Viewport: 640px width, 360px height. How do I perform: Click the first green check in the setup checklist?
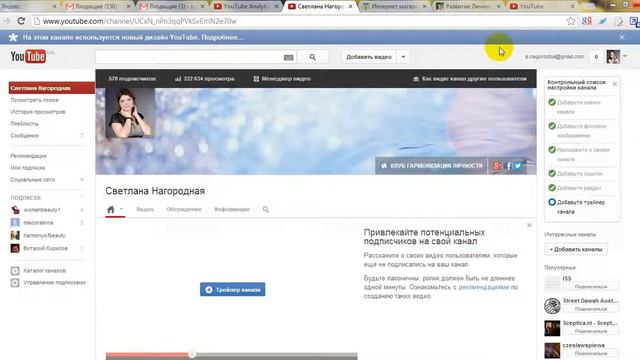tap(552, 102)
